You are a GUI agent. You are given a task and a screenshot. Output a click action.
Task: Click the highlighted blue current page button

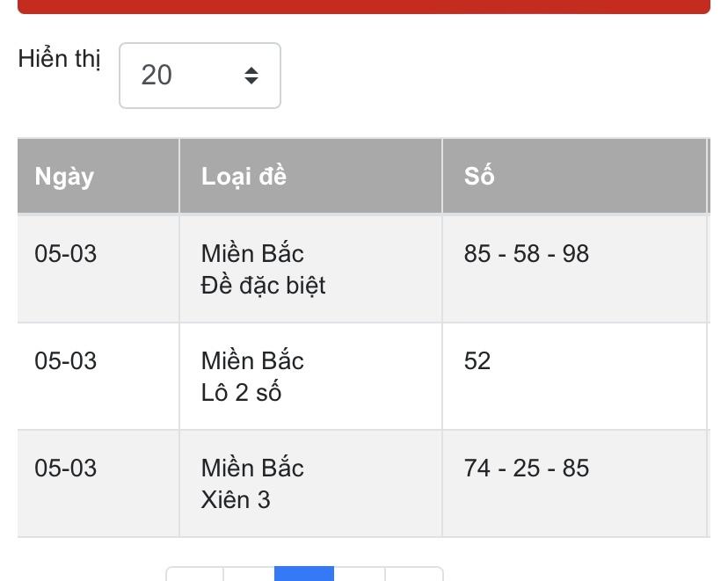click(304, 574)
